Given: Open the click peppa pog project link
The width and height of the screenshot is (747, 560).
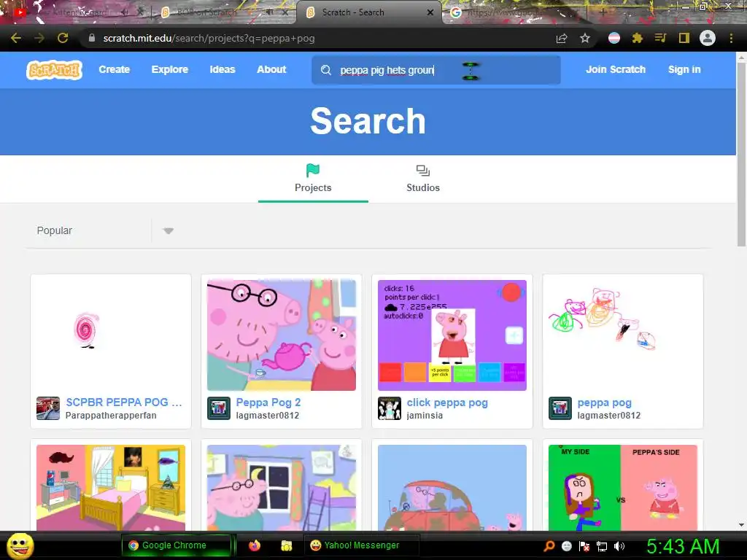Looking at the screenshot, I should click(x=447, y=402).
